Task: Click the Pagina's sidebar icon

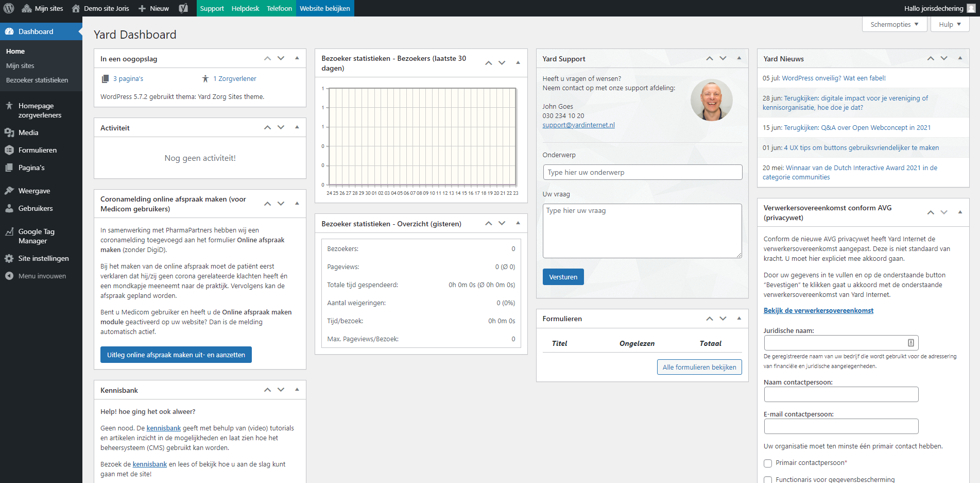Action: (9, 168)
